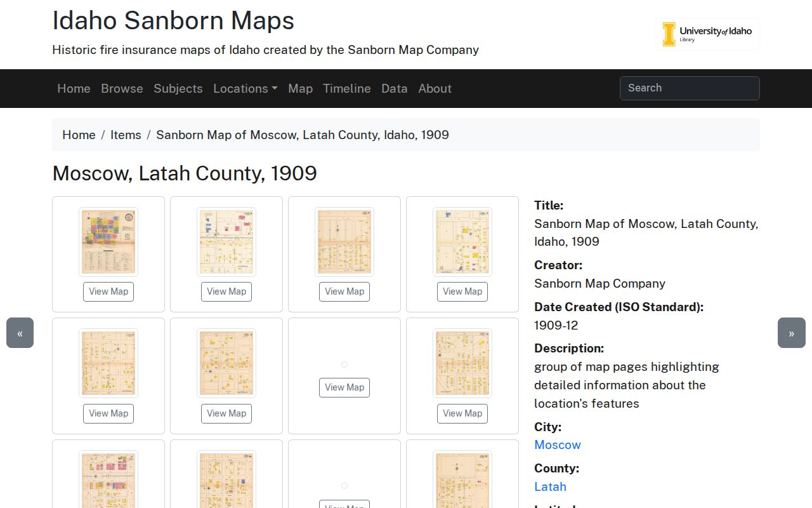Click View Map on second row's first card

tap(108, 413)
